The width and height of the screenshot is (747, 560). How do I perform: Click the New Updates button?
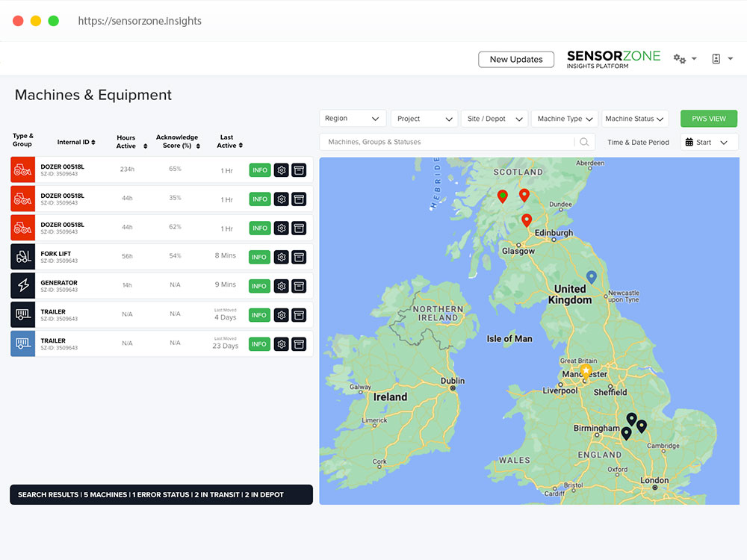tap(516, 59)
